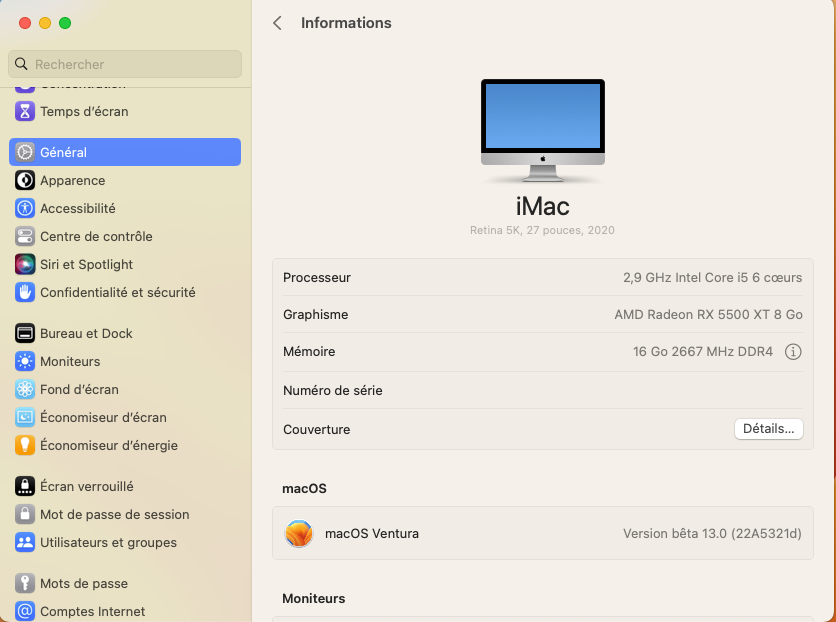Click the Processeur row label
Viewport: 836px width, 622px height.
coord(317,277)
